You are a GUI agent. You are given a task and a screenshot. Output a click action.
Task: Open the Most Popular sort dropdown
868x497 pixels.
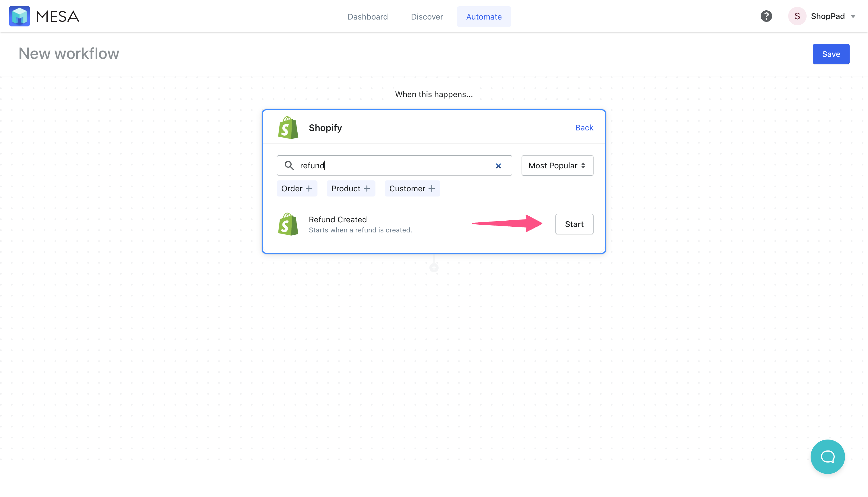point(557,165)
